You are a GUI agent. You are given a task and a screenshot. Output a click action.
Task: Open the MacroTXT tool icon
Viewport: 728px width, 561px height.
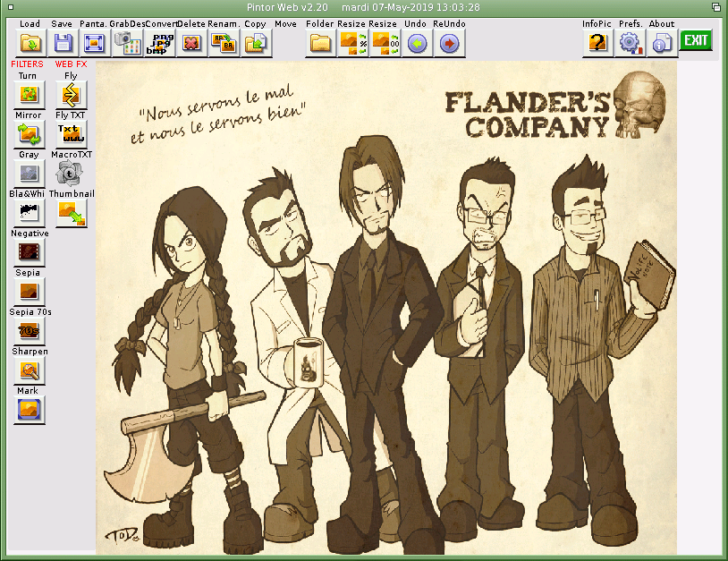[x=69, y=174]
